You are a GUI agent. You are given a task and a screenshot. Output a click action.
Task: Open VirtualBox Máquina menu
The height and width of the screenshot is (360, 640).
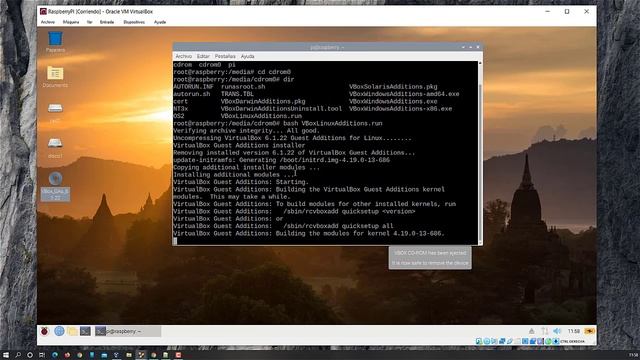tap(71, 22)
